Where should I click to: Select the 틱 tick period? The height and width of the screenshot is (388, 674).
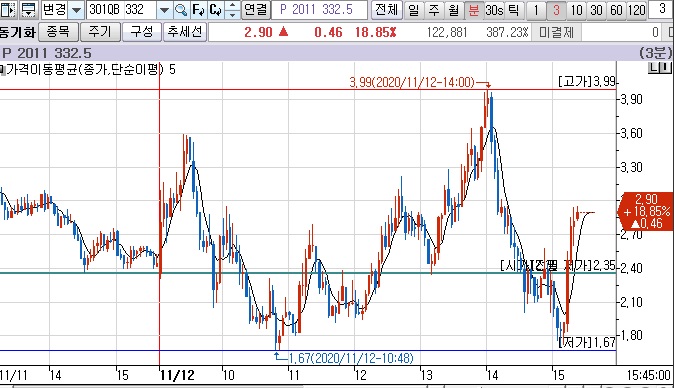514,10
